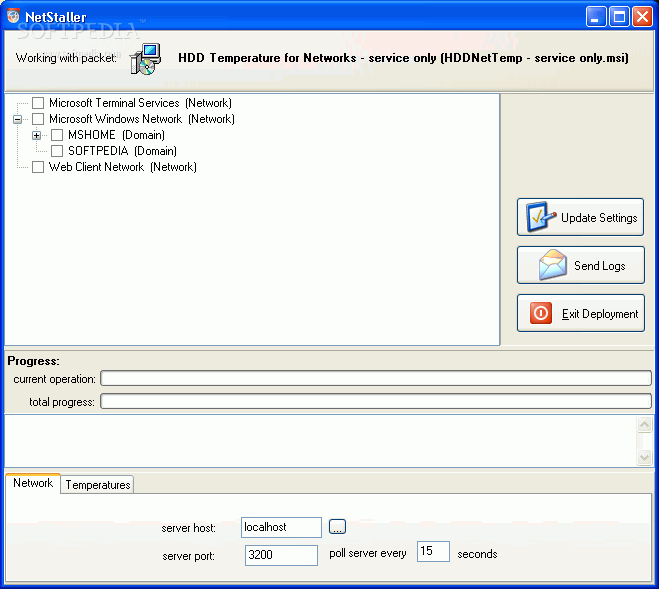Tick the MSHOME domain checkbox
This screenshot has width=659, height=589.
click(x=57, y=135)
